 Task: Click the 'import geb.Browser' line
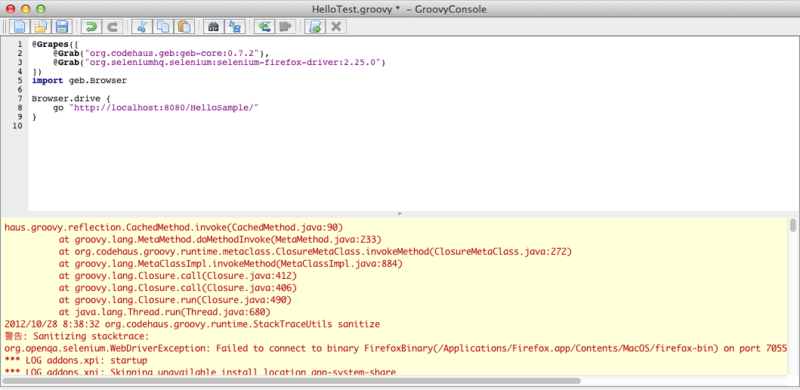pyautogui.click(x=79, y=81)
